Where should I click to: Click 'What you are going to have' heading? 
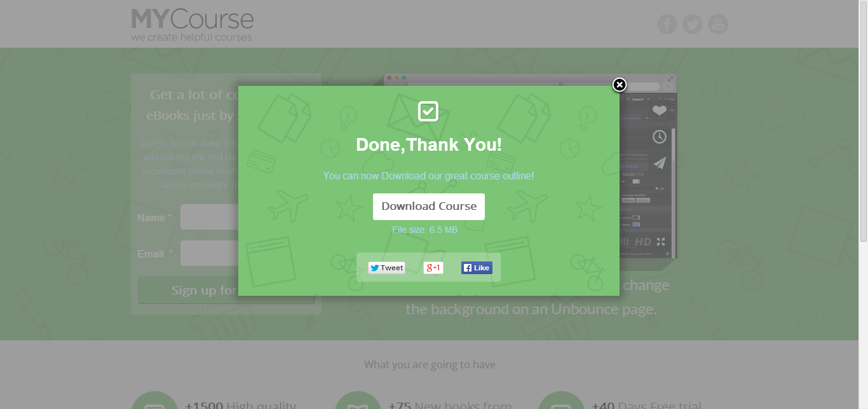click(430, 364)
